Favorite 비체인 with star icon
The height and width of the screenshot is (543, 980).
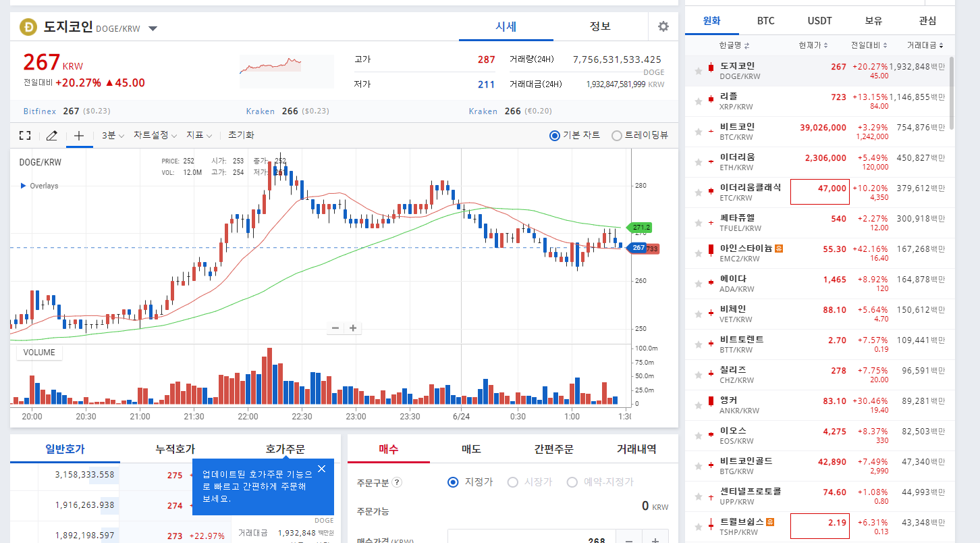click(x=699, y=314)
